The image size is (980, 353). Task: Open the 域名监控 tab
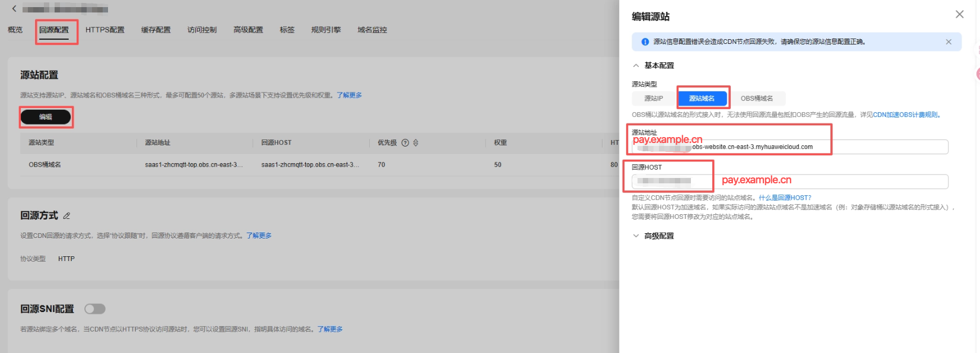point(373,30)
